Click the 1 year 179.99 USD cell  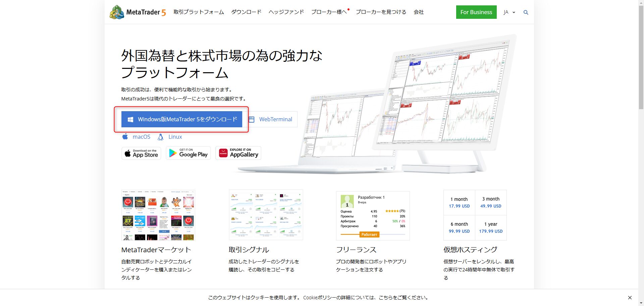[491, 228]
